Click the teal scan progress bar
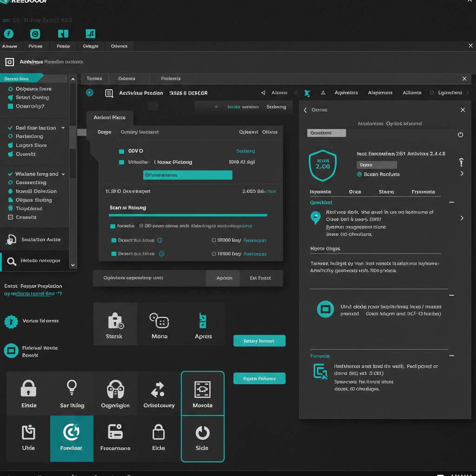476x476 pixels. point(188,215)
